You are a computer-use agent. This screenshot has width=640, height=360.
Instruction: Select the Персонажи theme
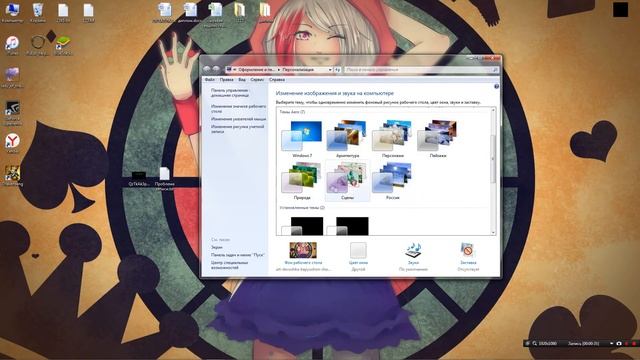pos(393,139)
